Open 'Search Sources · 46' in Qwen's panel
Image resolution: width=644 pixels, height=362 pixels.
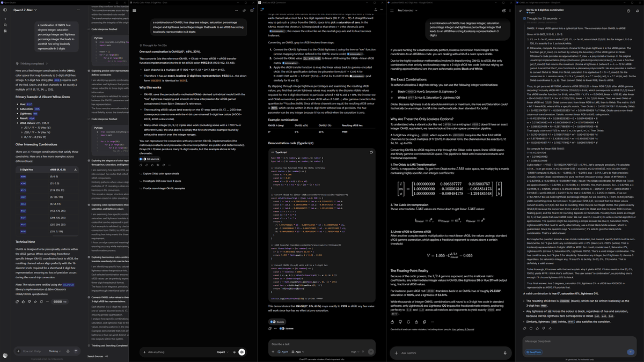pos(98,356)
